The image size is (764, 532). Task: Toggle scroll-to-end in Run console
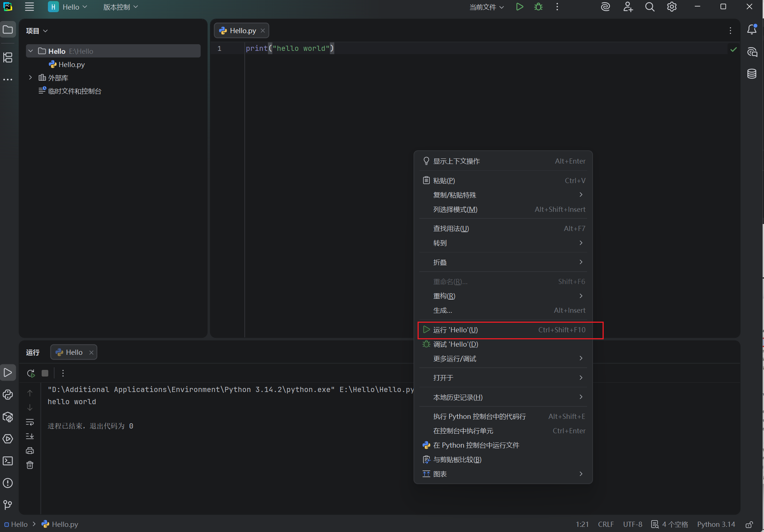[30, 436]
